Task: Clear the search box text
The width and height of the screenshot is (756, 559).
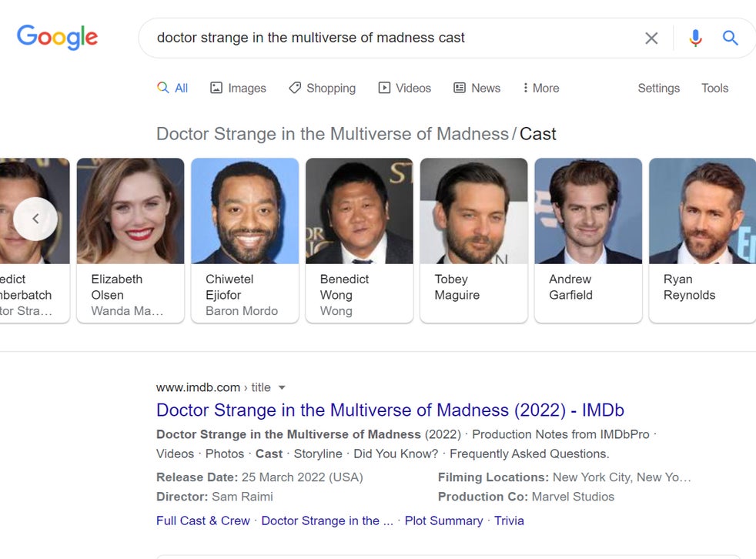Action: point(651,38)
